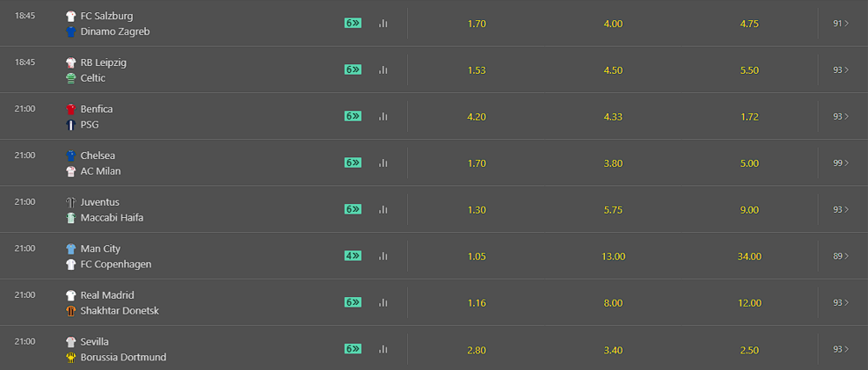
Task: Select 34.00 odds for FC Copenhagen win
Action: click(x=750, y=256)
